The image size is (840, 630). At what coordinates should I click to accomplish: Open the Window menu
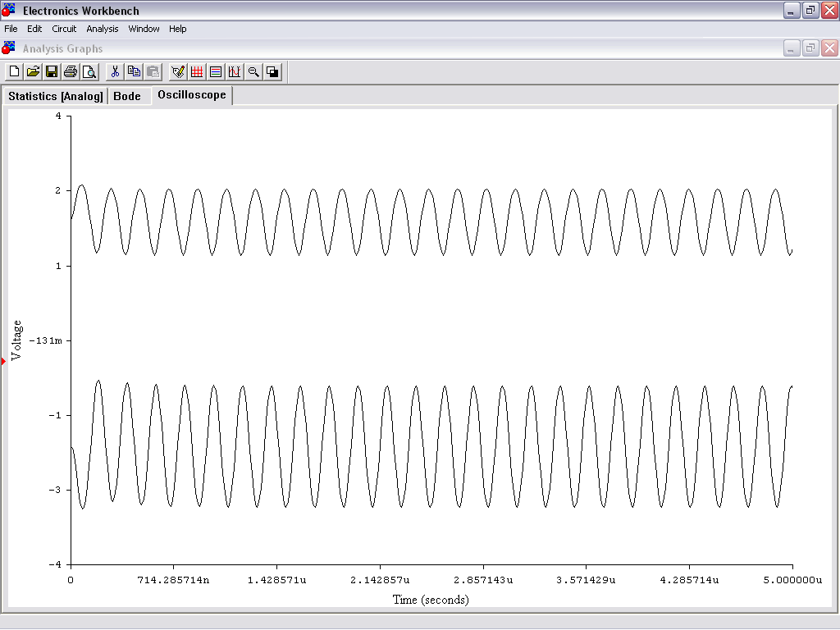tap(144, 29)
